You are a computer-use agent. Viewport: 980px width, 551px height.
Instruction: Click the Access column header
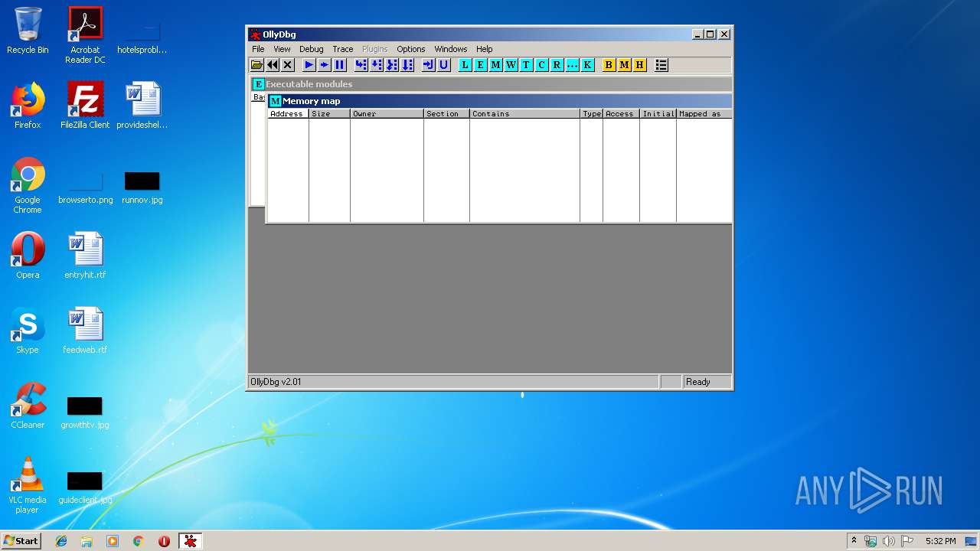point(621,114)
